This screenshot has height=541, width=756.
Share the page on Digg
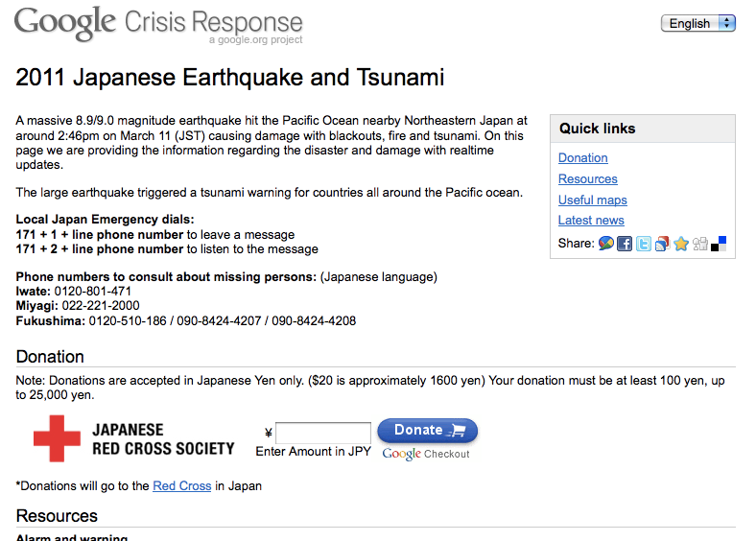(700, 244)
